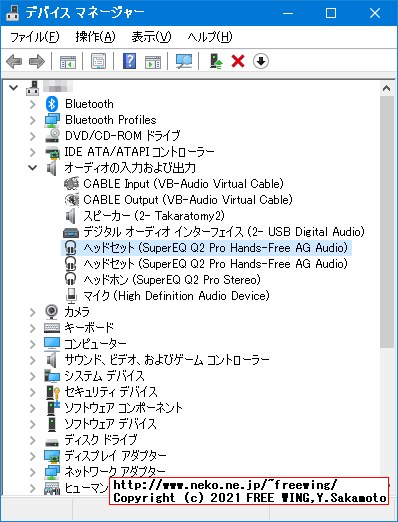The image size is (398, 522).
Task: Expand the システム デバイス category
Action: [33, 376]
